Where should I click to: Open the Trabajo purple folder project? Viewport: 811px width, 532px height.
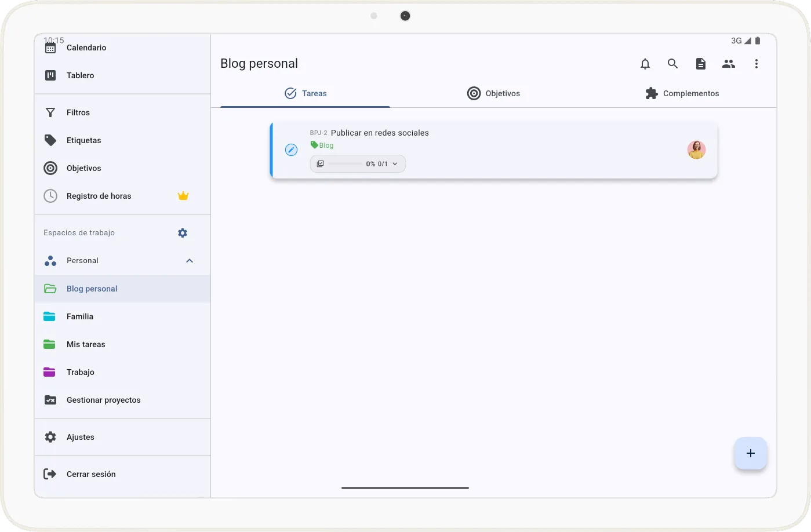click(80, 372)
